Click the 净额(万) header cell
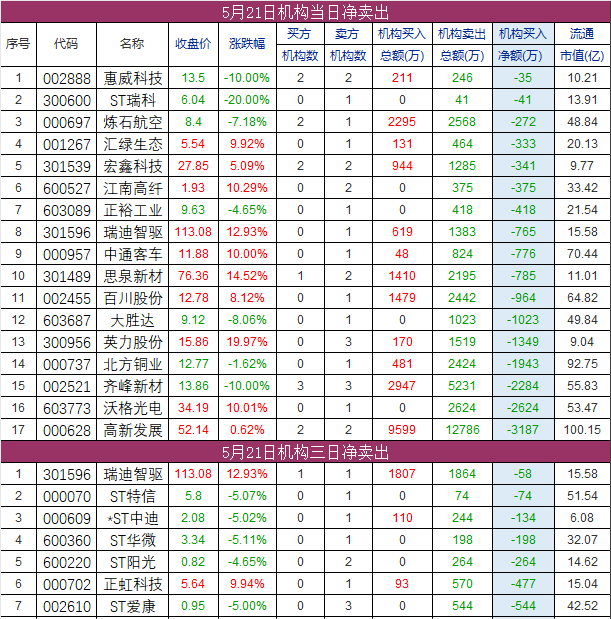 pos(523,56)
